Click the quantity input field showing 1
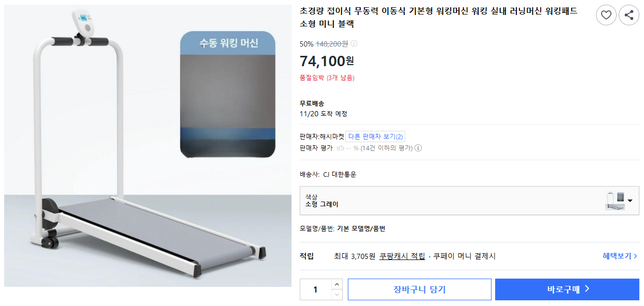 tap(315, 289)
